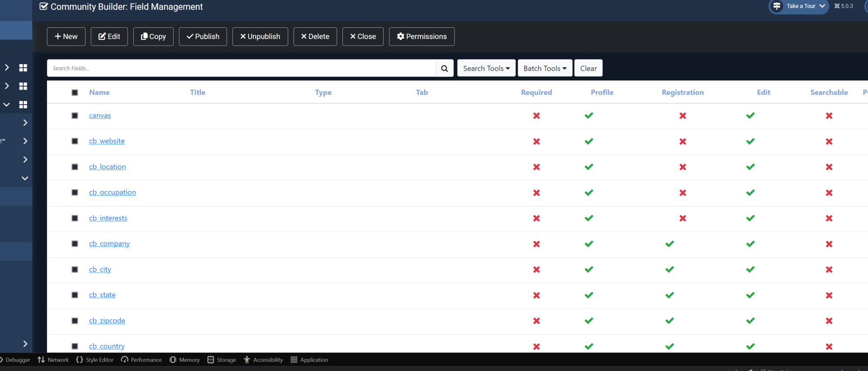Toggle Profile checkmark for cb_state
The width and height of the screenshot is (868, 371).
tap(589, 295)
